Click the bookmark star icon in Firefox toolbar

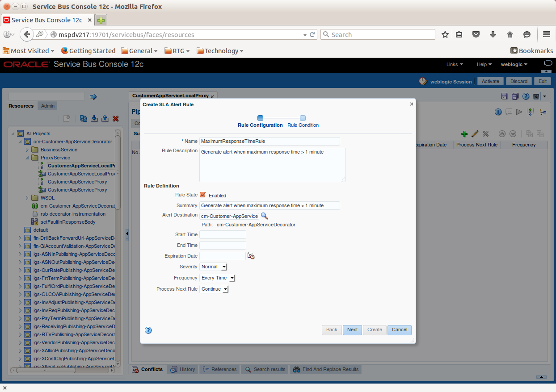tap(445, 34)
